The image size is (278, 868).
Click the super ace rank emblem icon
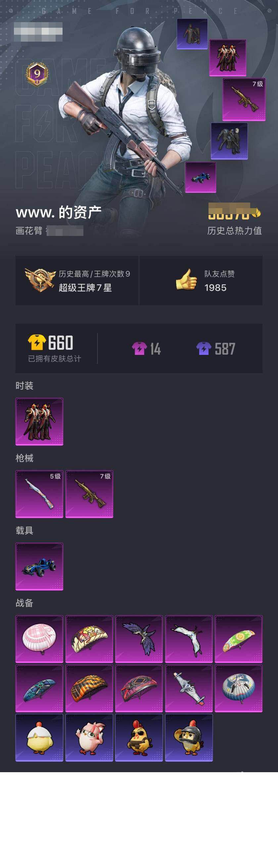pyautogui.click(x=40, y=280)
